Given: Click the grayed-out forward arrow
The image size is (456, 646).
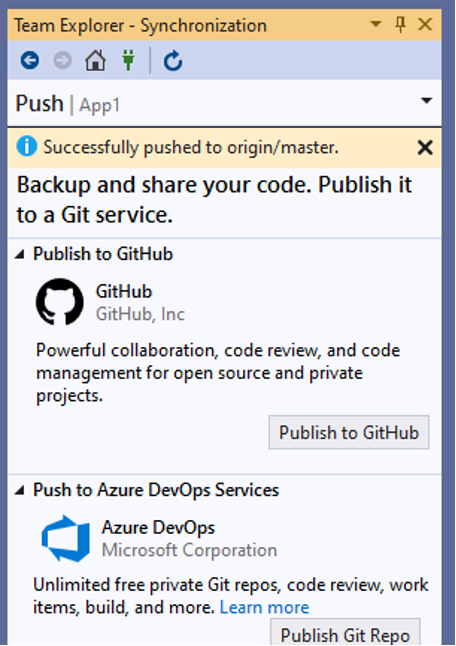Looking at the screenshot, I should pyautogui.click(x=63, y=61).
